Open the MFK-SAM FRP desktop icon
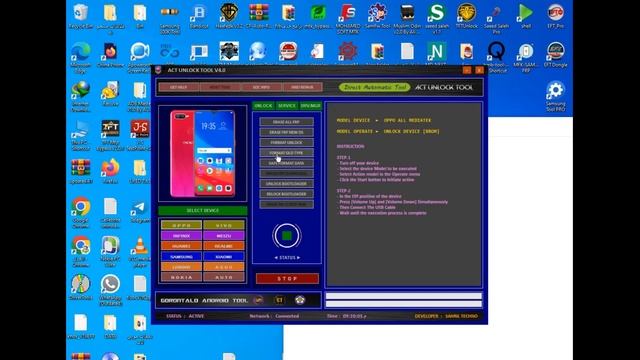Screen dimensions: 640x360 (x=526, y=57)
